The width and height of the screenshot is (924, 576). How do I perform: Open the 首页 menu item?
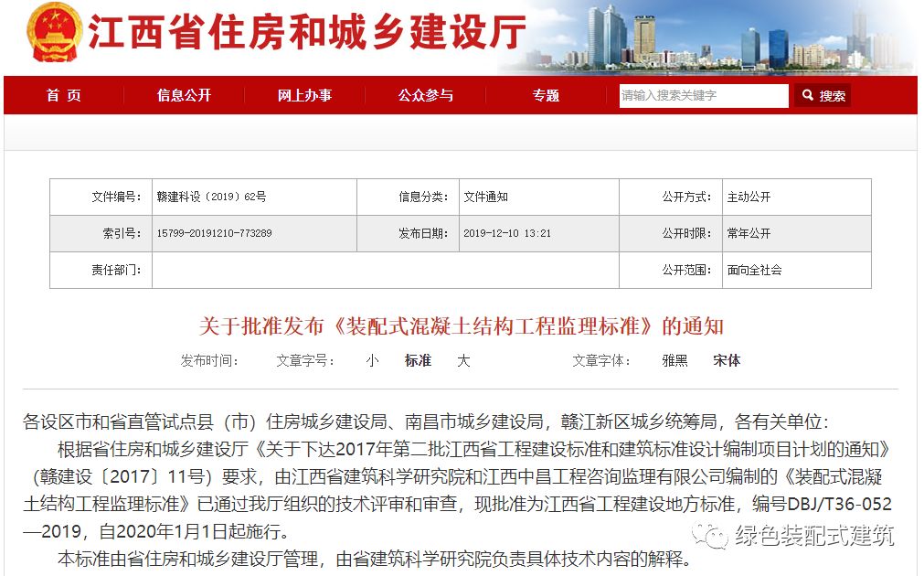[64, 95]
